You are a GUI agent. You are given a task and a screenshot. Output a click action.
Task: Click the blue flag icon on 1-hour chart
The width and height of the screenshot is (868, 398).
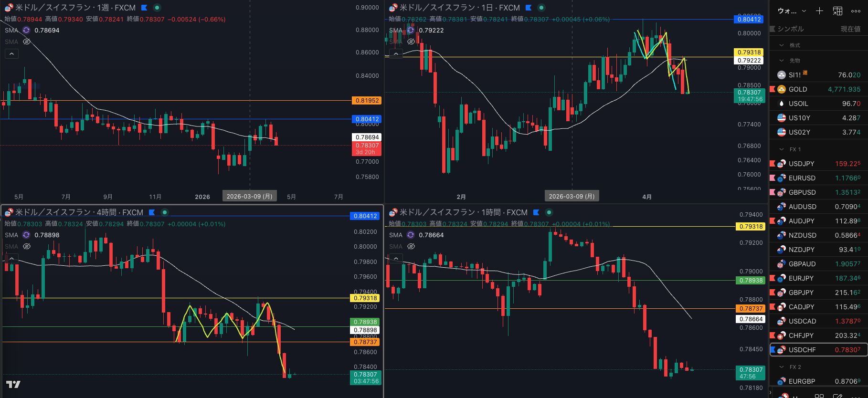tap(536, 212)
